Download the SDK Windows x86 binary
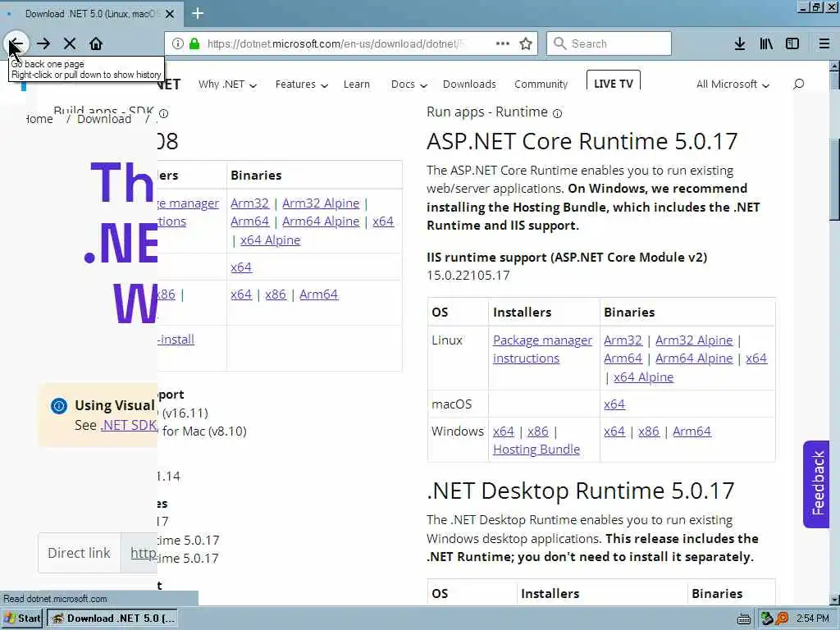Image resolution: width=840 pixels, height=630 pixels. point(276,294)
